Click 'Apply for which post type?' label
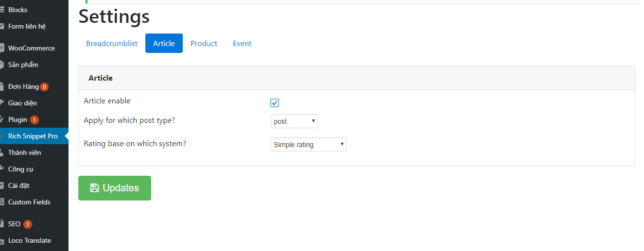 pos(129,120)
